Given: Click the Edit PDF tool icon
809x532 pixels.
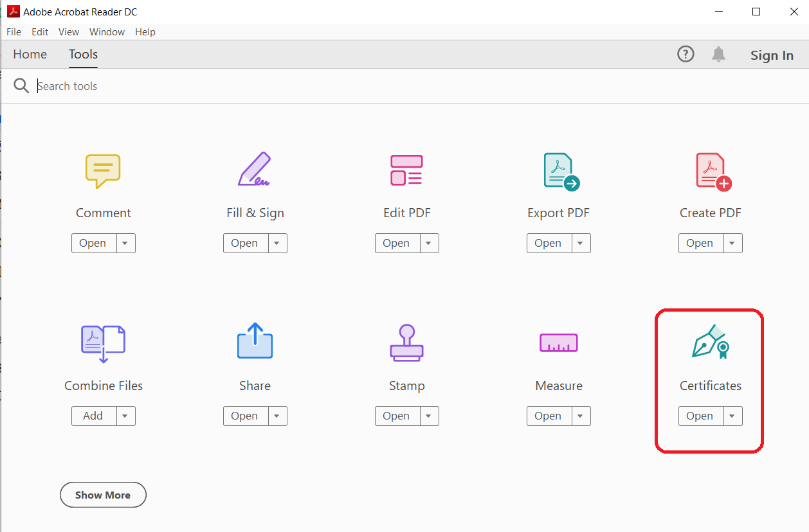Looking at the screenshot, I should tap(406, 170).
